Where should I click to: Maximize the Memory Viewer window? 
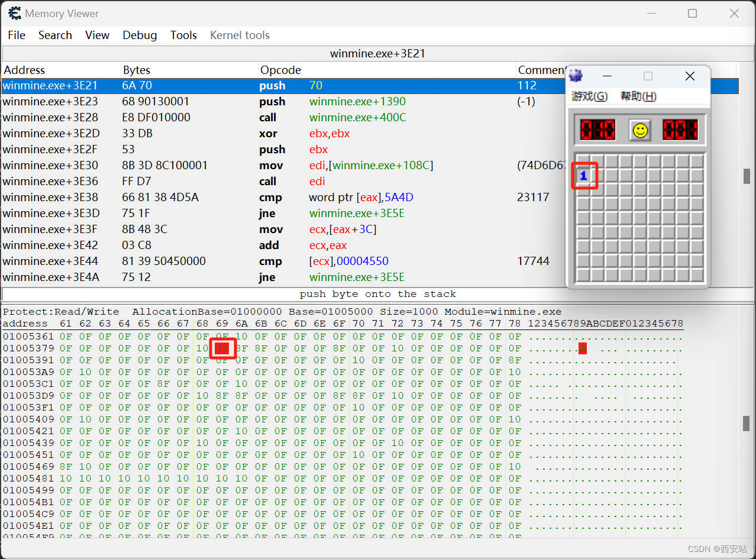pyautogui.click(x=693, y=13)
